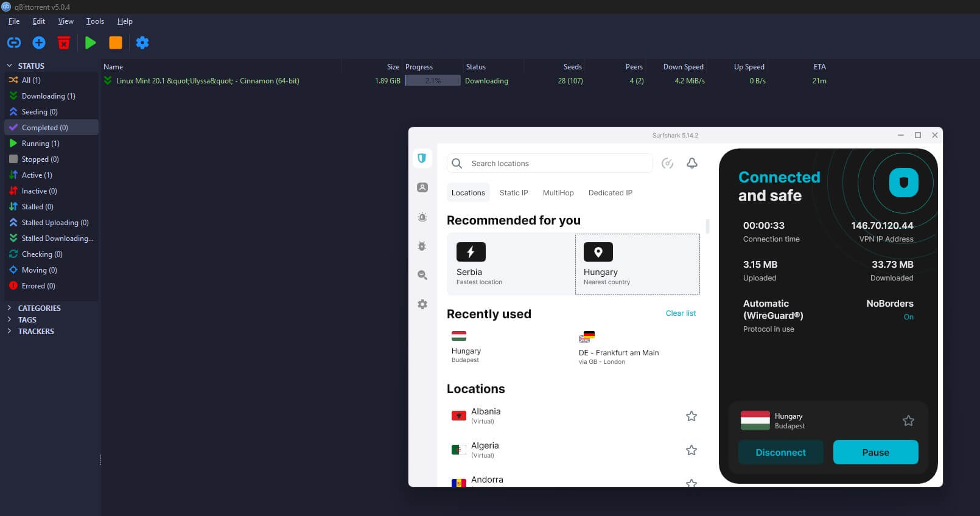Open the Help menu
Screen dimensions: 980x516
pyautogui.click(x=125, y=21)
